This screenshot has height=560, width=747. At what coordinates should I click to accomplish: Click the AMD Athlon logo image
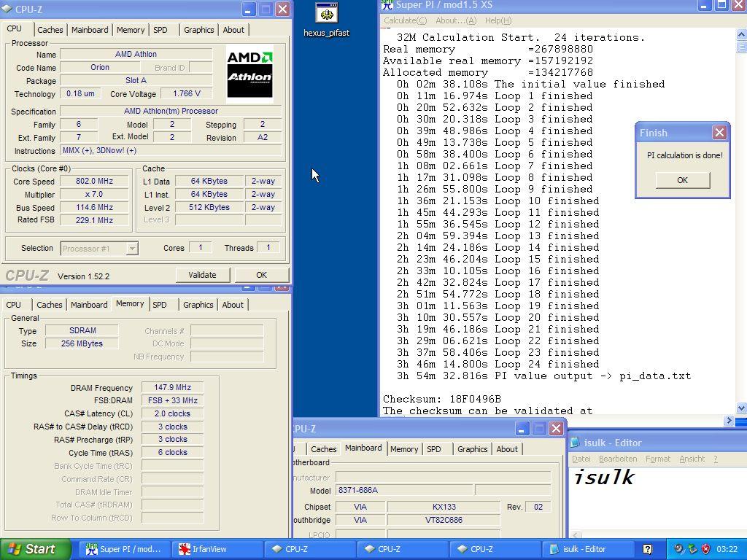(249, 74)
